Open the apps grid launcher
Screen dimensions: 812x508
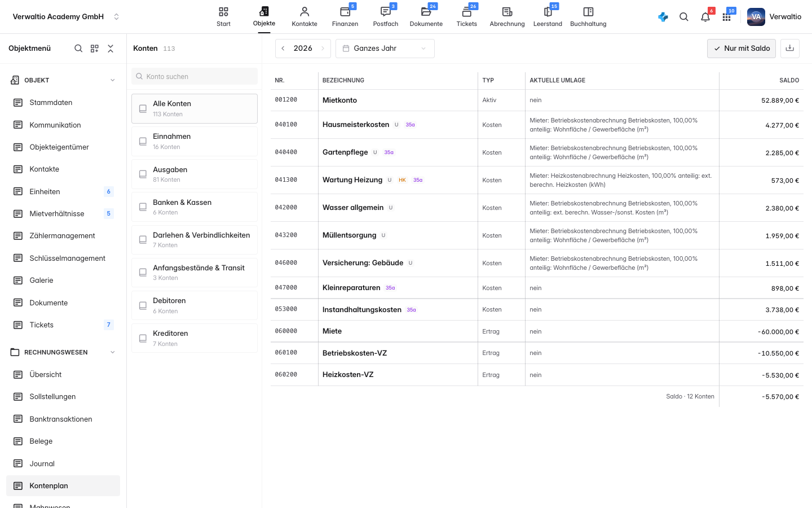pos(727,17)
